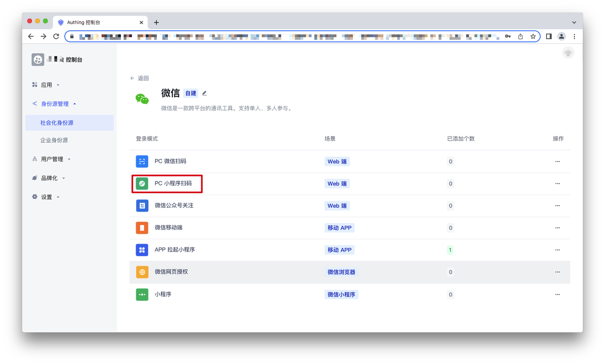Click the 微信公众号关注 blue document icon
605x364 pixels.
click(x=142, y=206)
